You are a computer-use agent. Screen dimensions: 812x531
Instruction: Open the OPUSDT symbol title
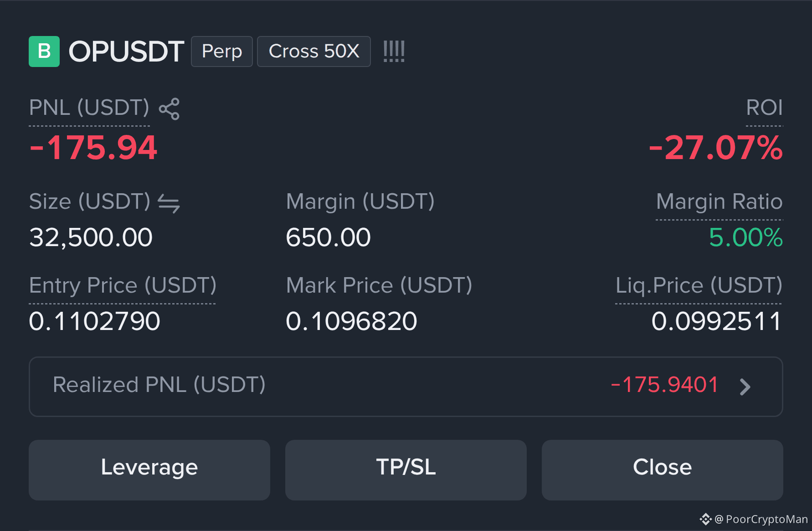[126, 52]
